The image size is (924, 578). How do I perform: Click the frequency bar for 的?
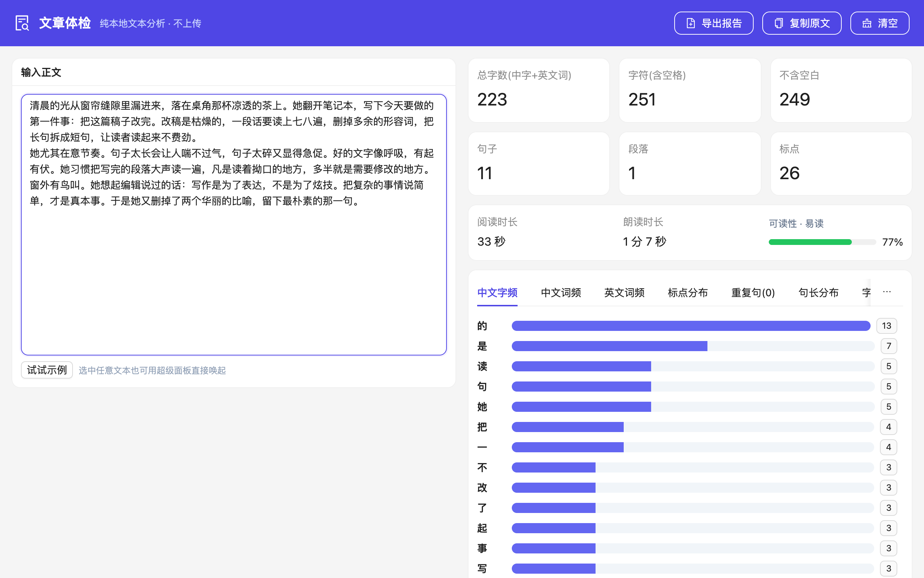pyautogui.click(x=691, y=326)
